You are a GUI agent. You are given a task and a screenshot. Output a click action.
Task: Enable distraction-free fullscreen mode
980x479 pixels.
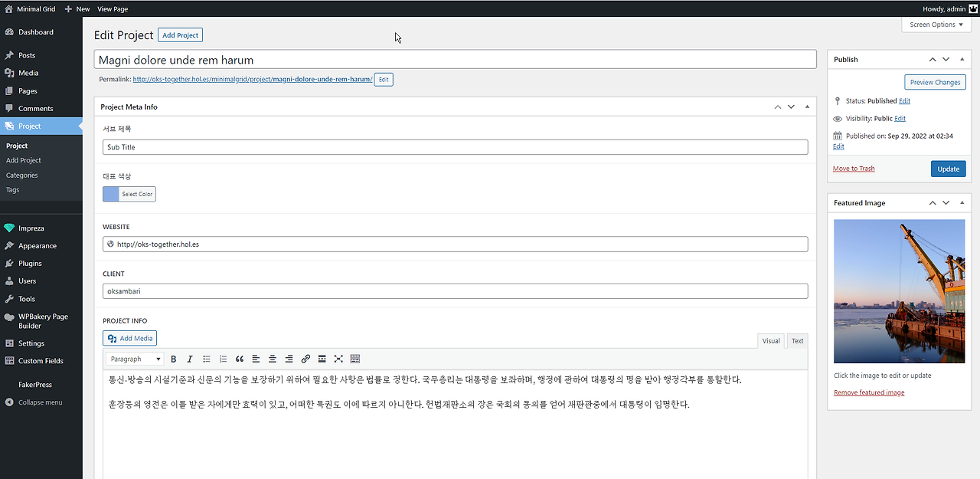[338, 359]
